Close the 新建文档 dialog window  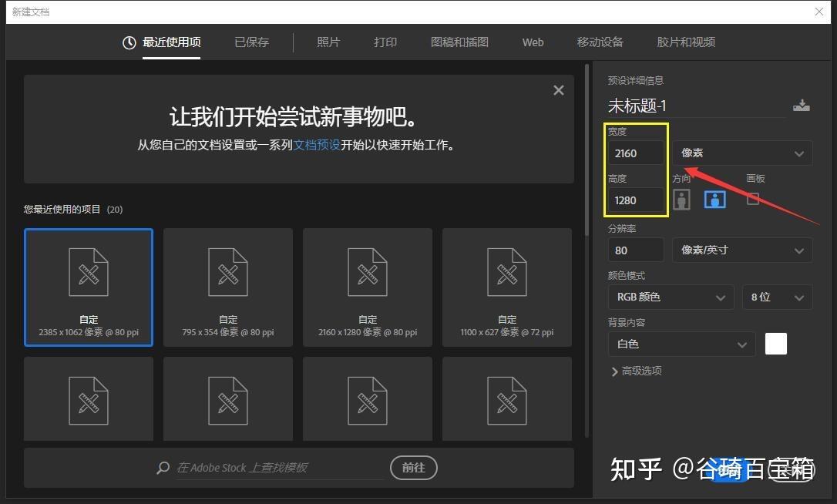(x=819, y=12)
